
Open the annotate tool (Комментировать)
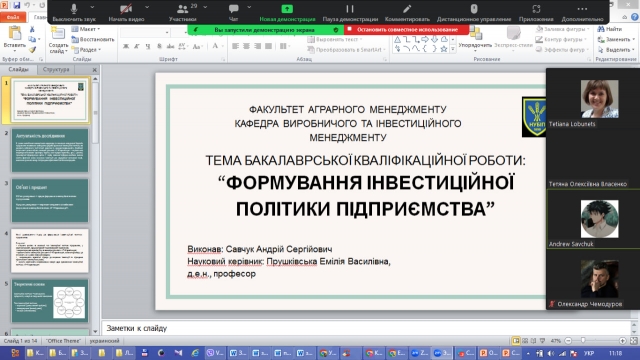[x=407, y=12]
